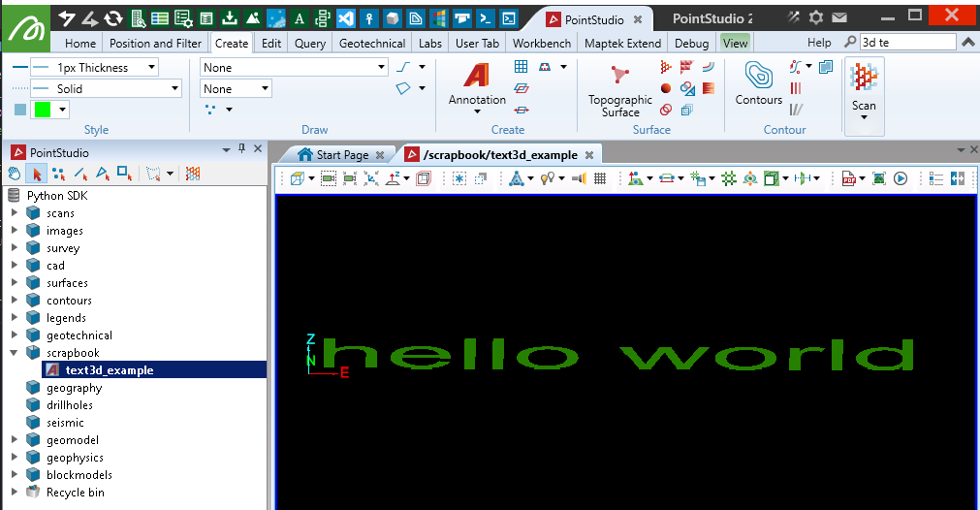Open the Maptek Extend tab
This screenshot has height=510, width=980.
point(622,43)
